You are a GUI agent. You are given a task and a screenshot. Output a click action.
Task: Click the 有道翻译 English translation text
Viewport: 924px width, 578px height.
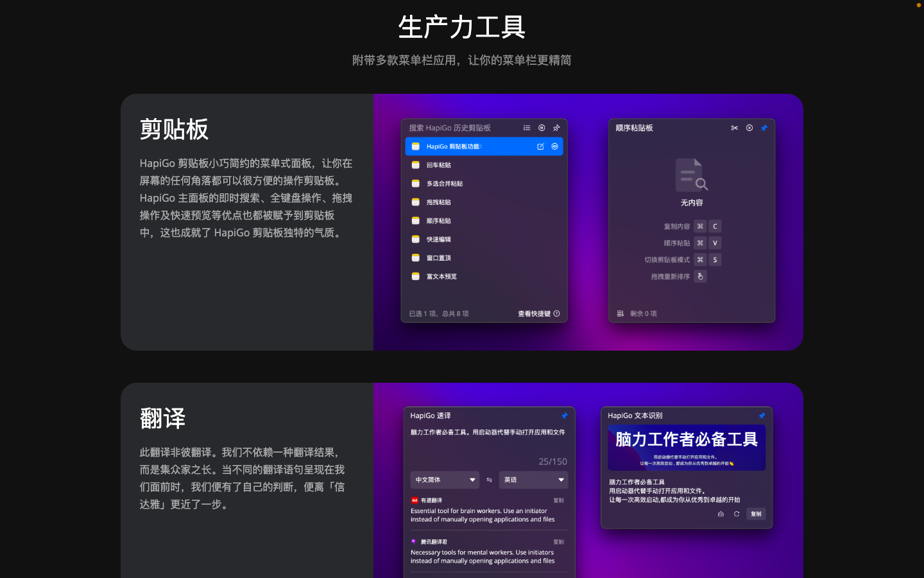(x=483, y=515)
